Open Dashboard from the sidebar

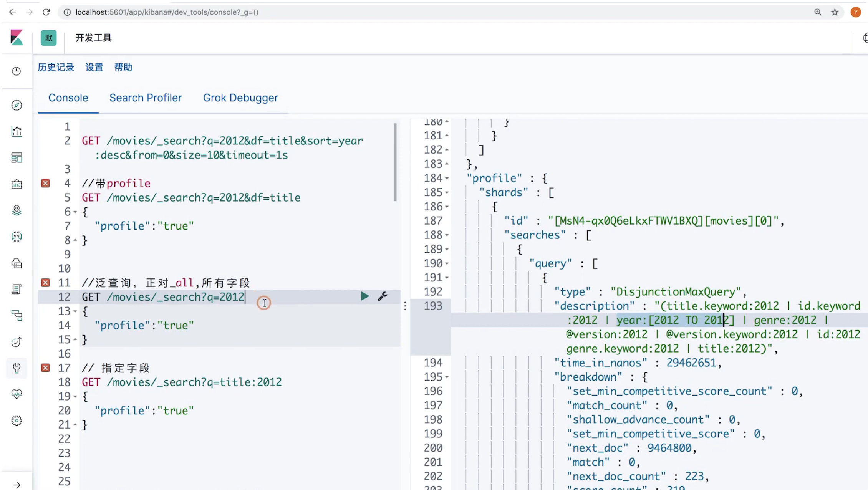click(x=17, y=157)
